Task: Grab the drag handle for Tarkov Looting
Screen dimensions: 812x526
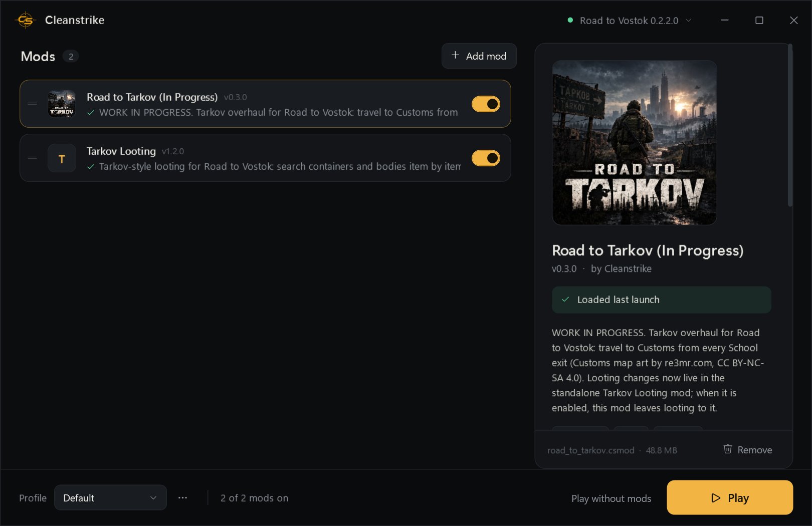Action: click(33, 158)
